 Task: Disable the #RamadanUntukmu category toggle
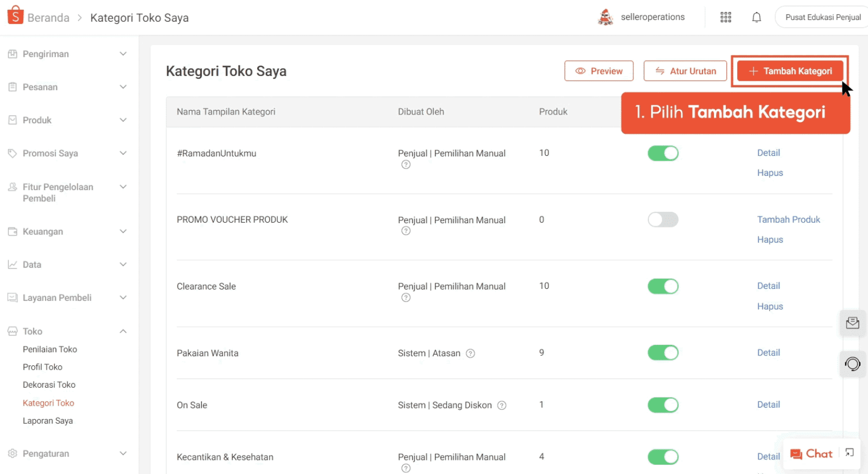pyautogui.click(x=663, y=153)
